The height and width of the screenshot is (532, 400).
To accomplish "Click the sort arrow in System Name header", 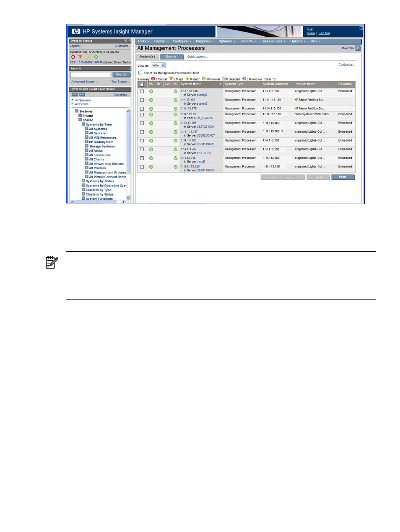I will point(221,84).
